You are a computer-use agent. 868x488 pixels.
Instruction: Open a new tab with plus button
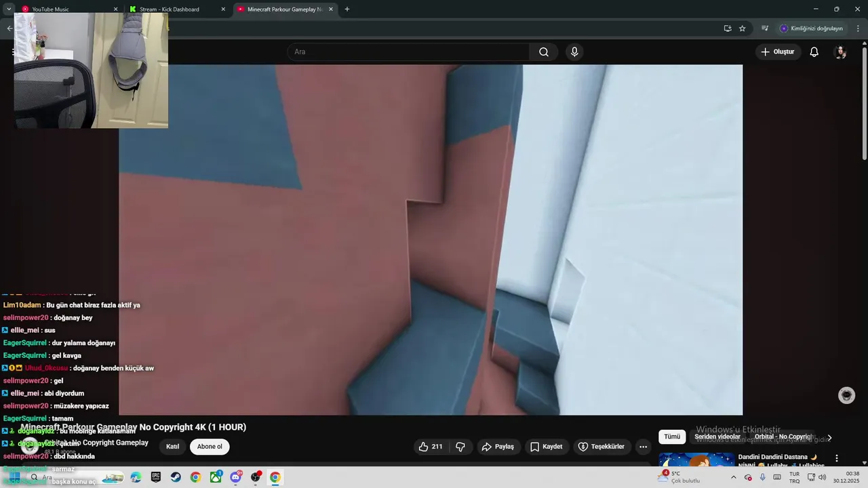[347, 9]
